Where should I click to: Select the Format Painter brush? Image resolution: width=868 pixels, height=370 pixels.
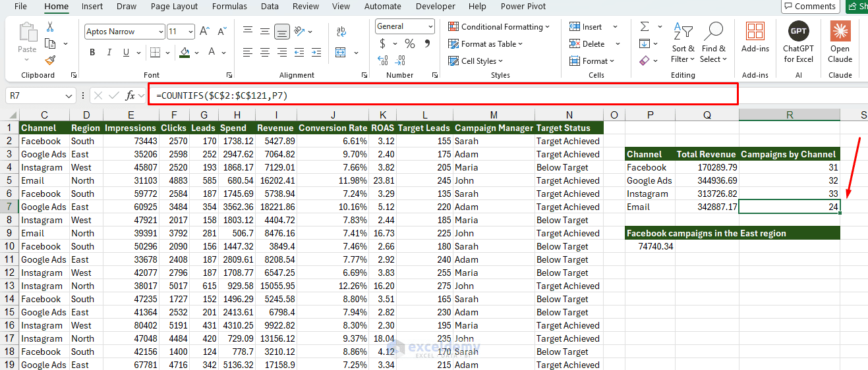pyautogui.click(x=50, y=60)
